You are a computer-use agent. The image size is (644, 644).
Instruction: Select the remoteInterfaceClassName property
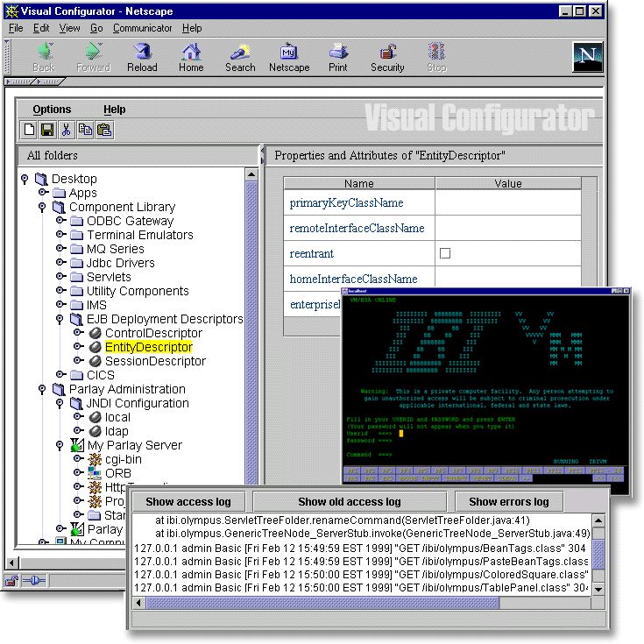click(357, 229)
